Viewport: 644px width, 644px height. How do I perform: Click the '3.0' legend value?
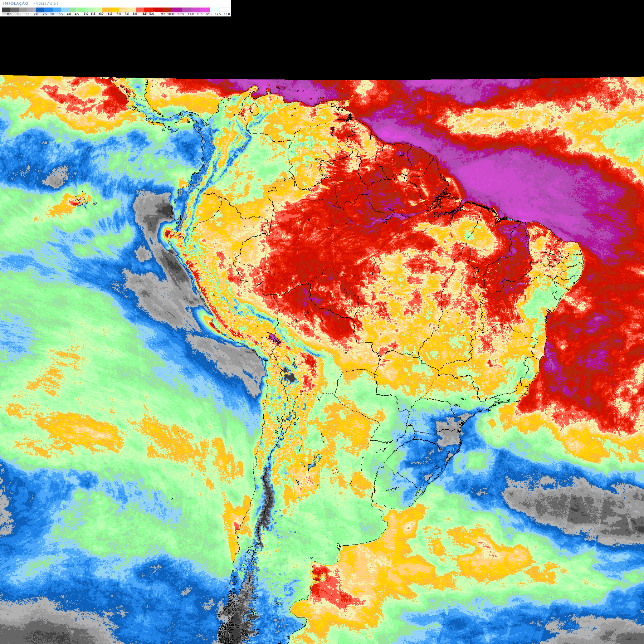52,14
